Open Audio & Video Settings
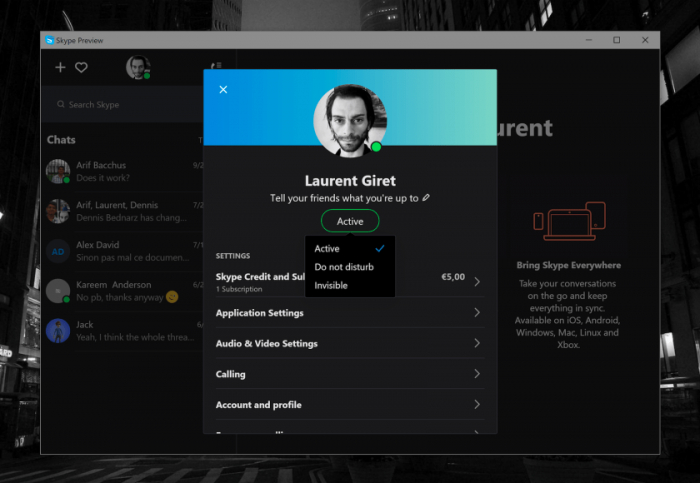 pos(350,343)
